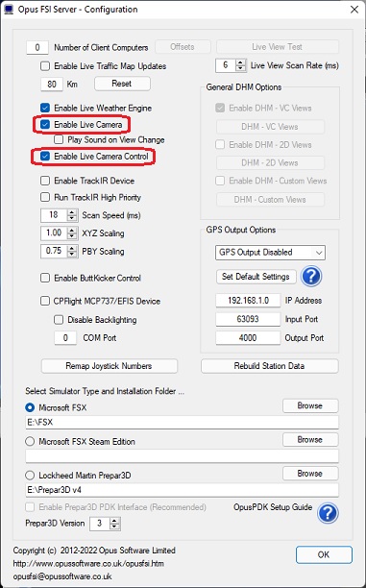
Task: Increase Live View Scan Rate value
Action: pos(240,62)
